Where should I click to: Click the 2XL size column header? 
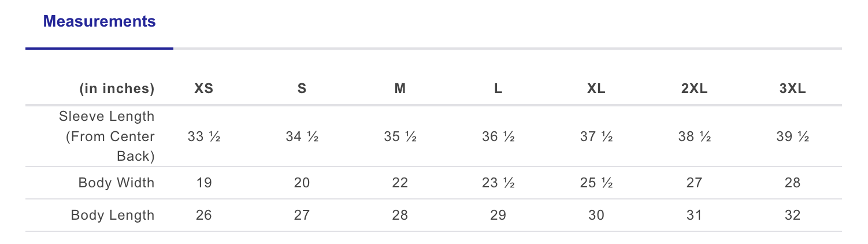[x=694, y=89]
